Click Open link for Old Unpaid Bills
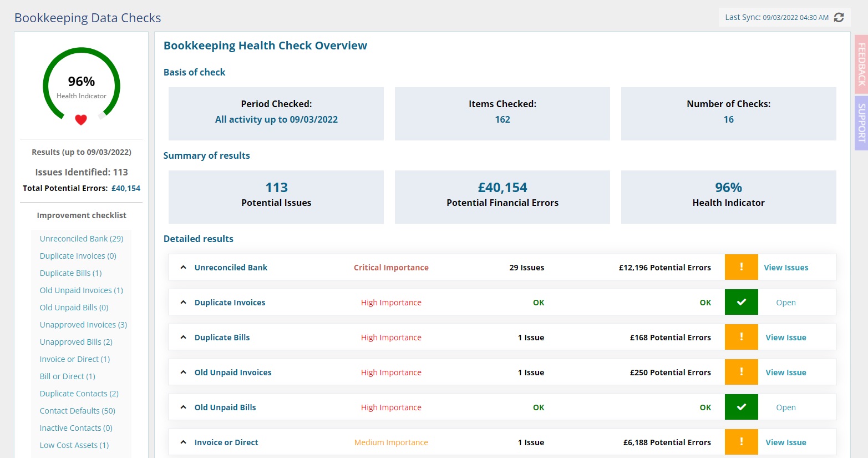This screenshot has height=458, width=868. click(x=786, y=407)
